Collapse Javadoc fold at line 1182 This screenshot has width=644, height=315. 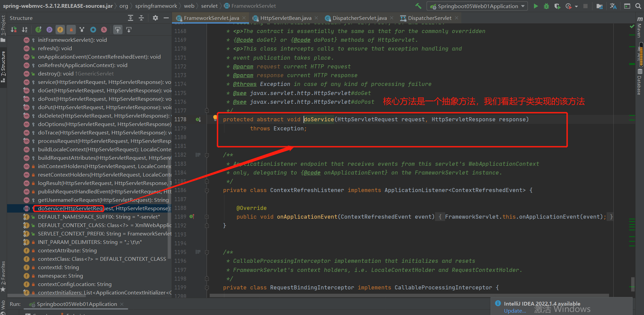tap(207, 155)
